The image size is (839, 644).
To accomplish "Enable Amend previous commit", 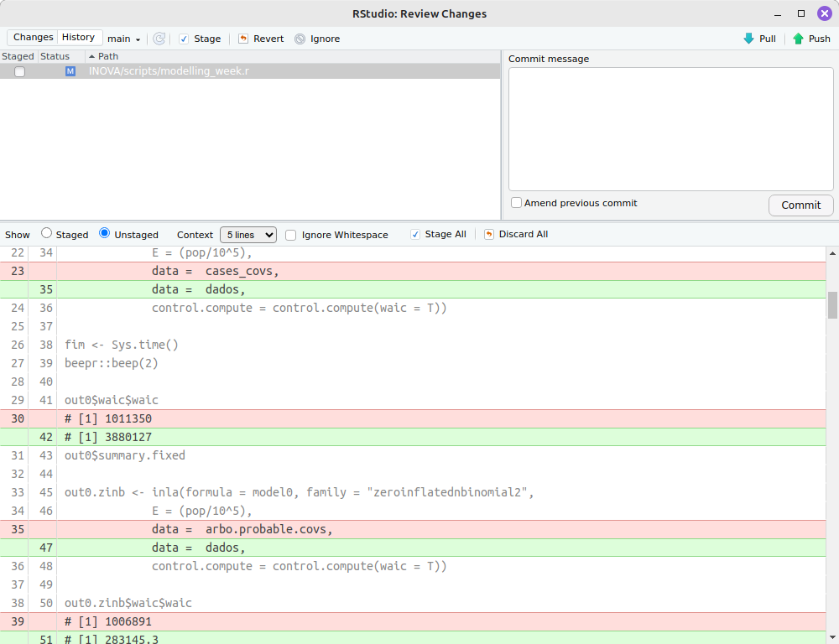I will pyautogui.click(x=517, y=203).
